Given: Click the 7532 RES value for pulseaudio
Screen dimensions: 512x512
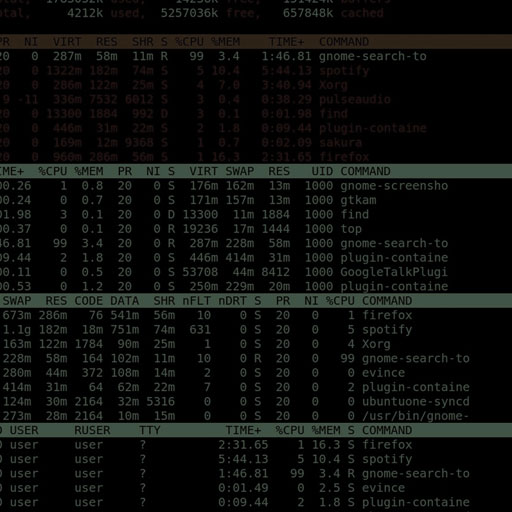Looking at the screenshot, I should coord(103,99).
